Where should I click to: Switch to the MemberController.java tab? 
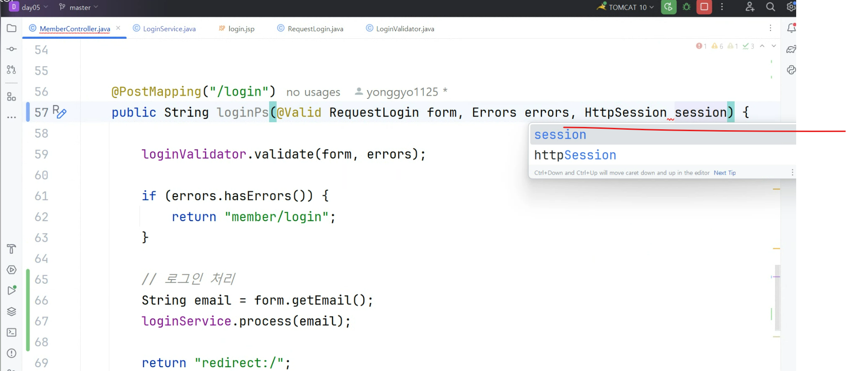tap(75, 28)
